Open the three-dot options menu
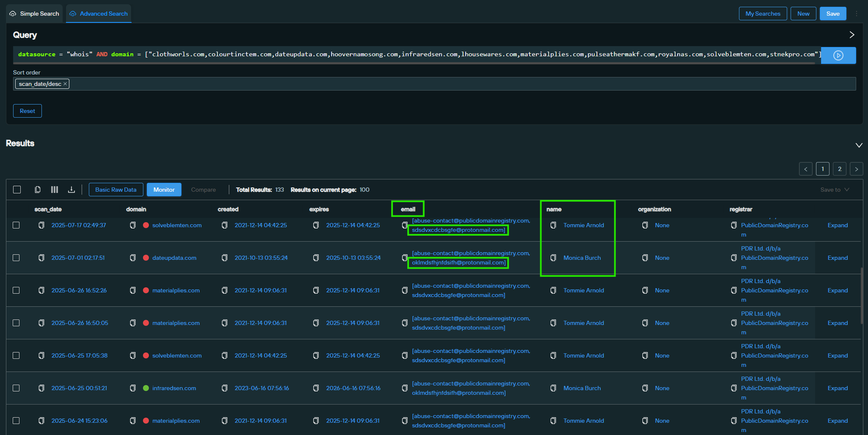 (857, 14)
